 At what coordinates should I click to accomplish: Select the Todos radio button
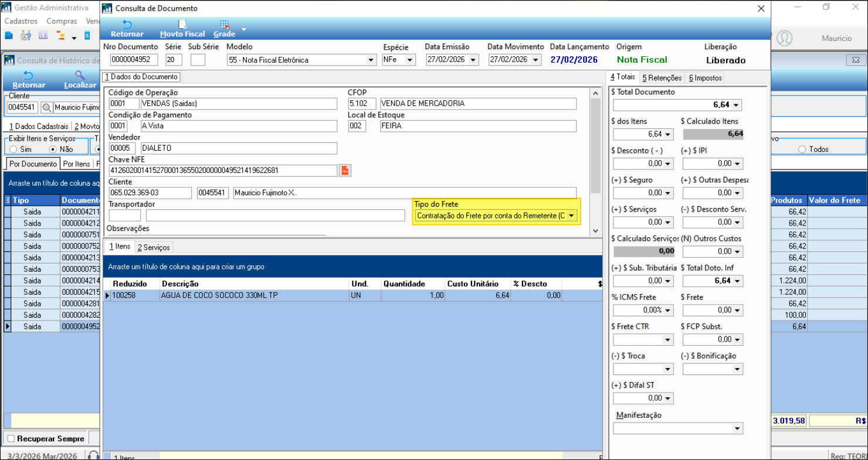click(x=802, y=149)
